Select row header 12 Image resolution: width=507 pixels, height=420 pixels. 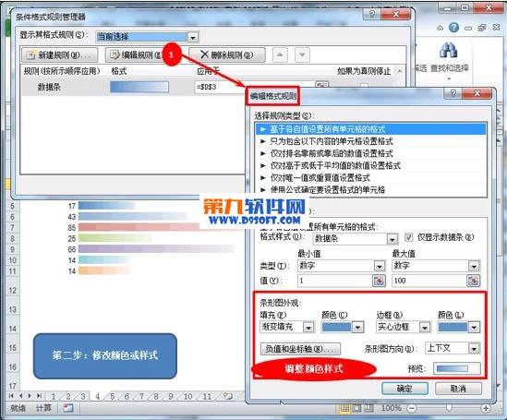(12, 291)
